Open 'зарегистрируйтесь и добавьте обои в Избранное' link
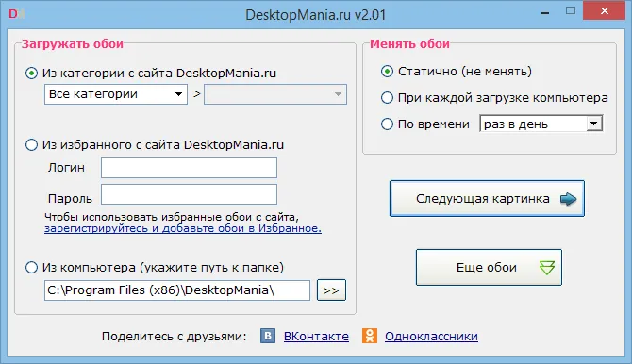The width and height of the screenshot is (632, 364). coord(183,228)
